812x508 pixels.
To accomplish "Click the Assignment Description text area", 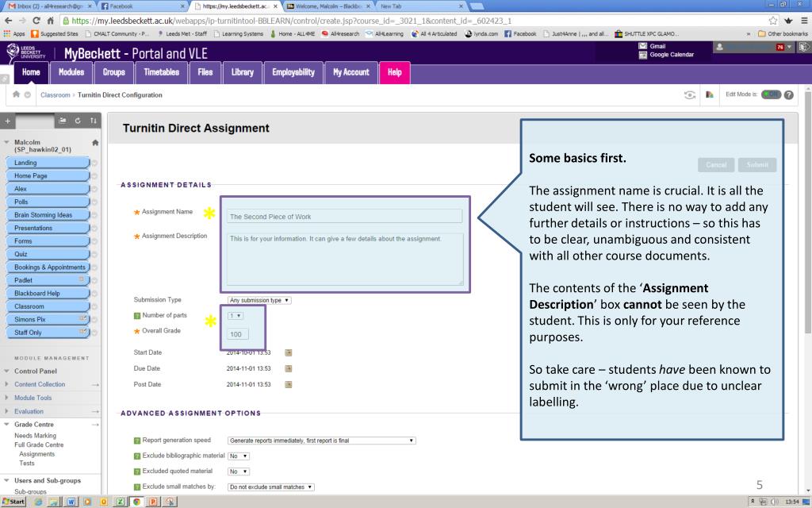I will (x=344, y=259).
